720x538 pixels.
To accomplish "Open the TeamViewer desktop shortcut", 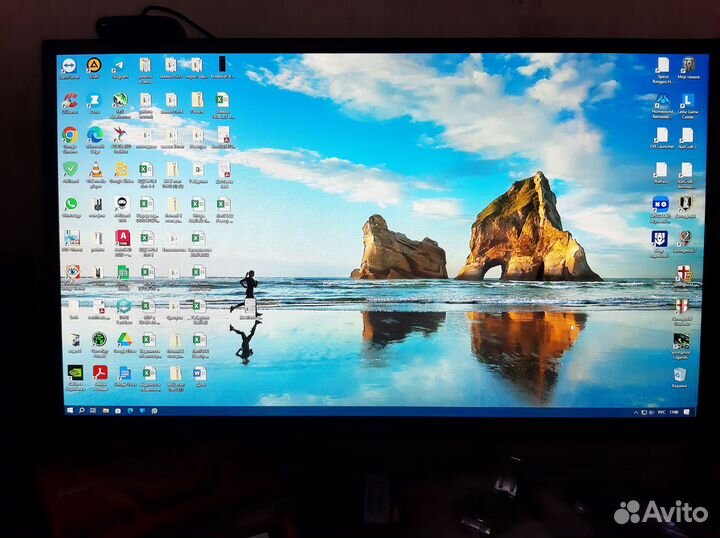I will tap(69, 66).
